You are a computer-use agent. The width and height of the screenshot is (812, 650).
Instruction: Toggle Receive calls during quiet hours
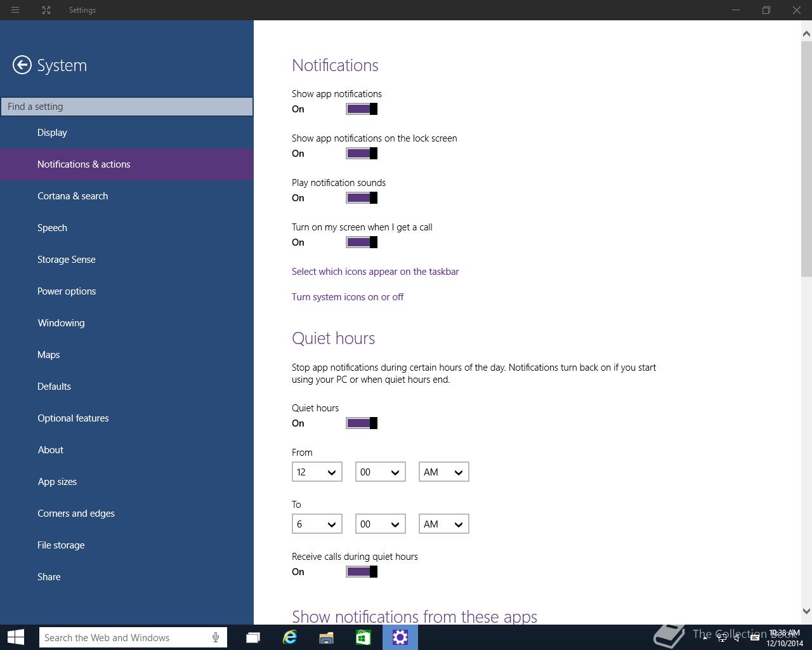tap(362, 572)
